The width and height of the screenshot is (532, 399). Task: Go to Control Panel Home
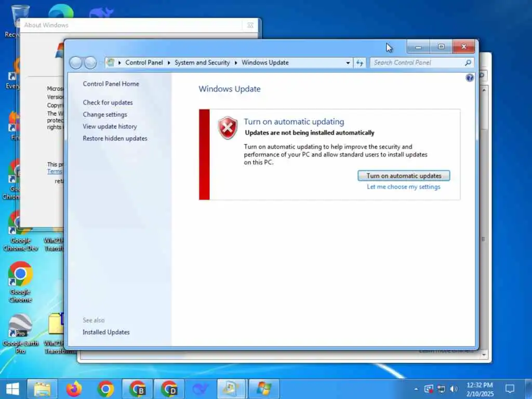[x=111, y=84]
